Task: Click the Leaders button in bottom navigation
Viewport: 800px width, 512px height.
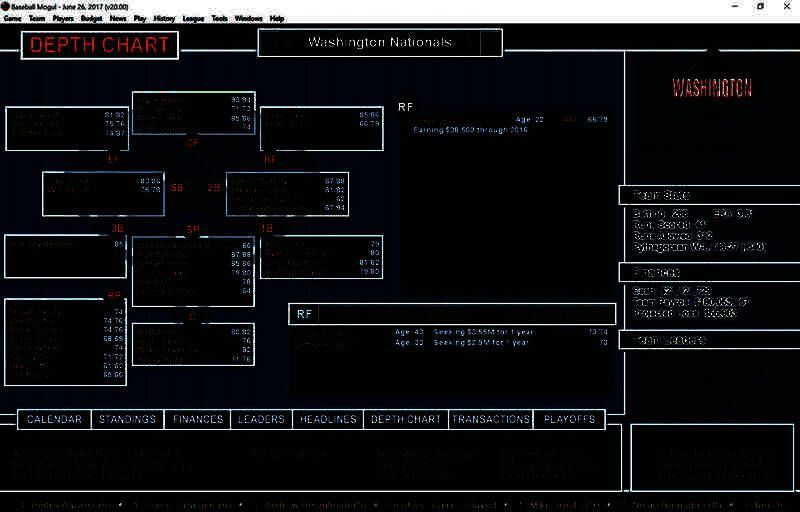Action: tap(261, 420)
